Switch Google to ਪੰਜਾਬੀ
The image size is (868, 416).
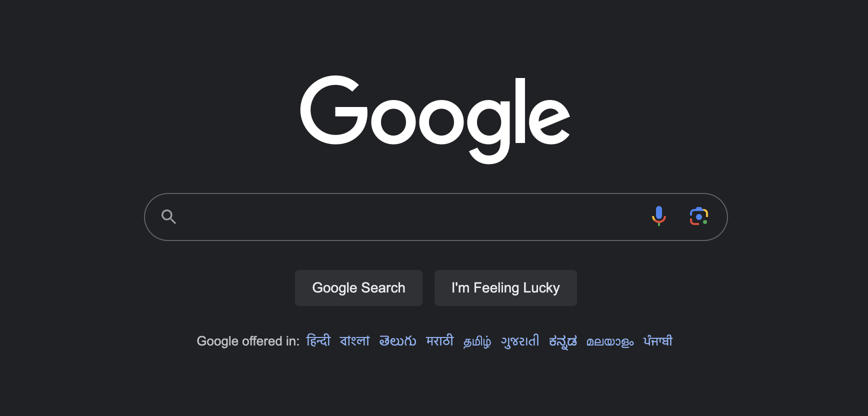coord(657,340)
